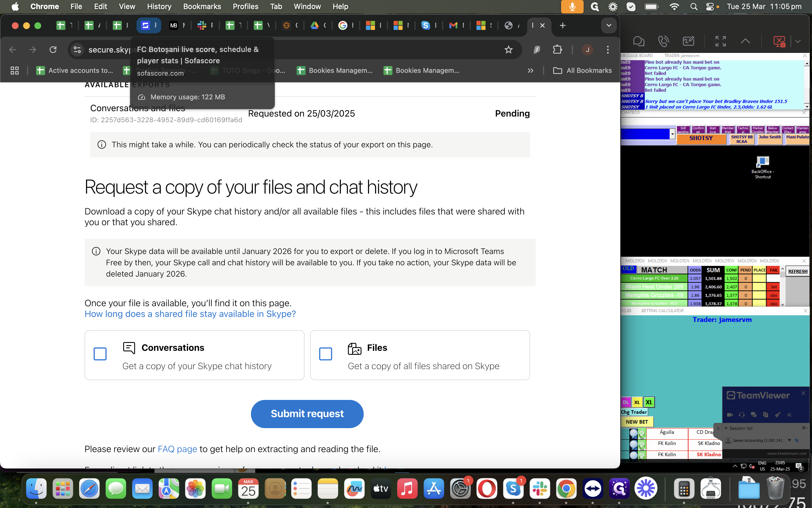Click Still pending quick reply button
This screenshot has width=812, height=508.
[x=683, y=130]
